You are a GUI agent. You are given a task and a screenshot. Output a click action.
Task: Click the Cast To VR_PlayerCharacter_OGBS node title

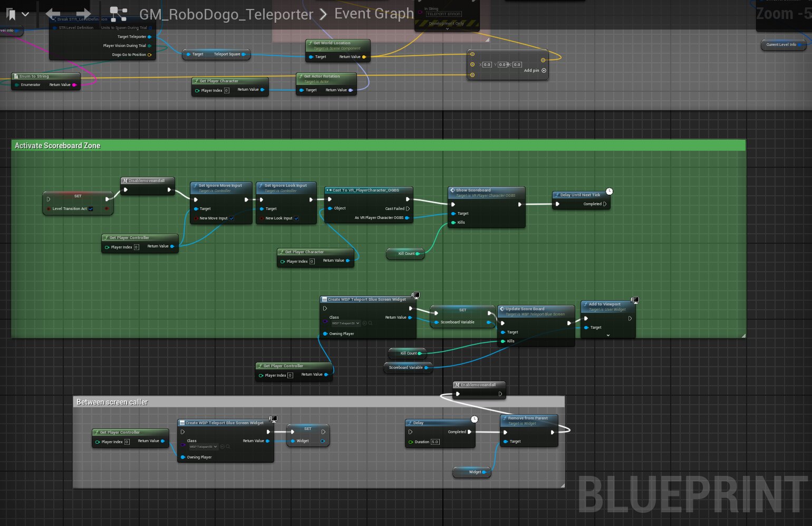tap(365, 190)
